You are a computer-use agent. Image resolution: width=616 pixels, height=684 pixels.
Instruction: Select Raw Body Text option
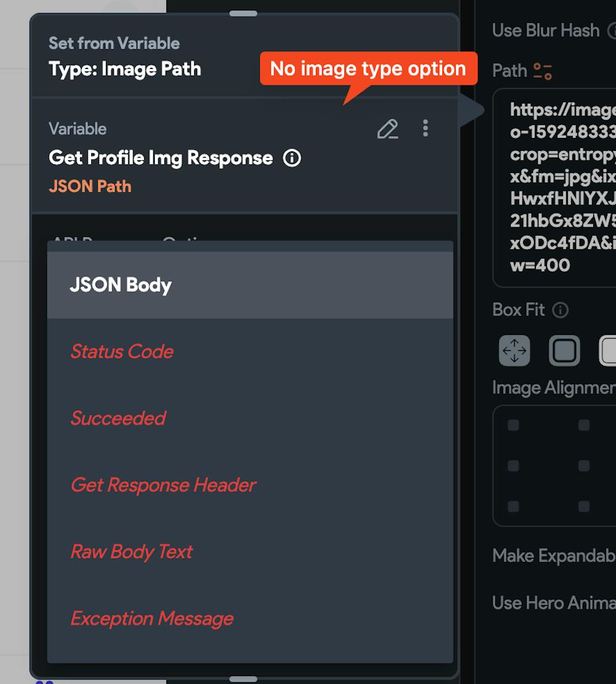pos(250,552)
